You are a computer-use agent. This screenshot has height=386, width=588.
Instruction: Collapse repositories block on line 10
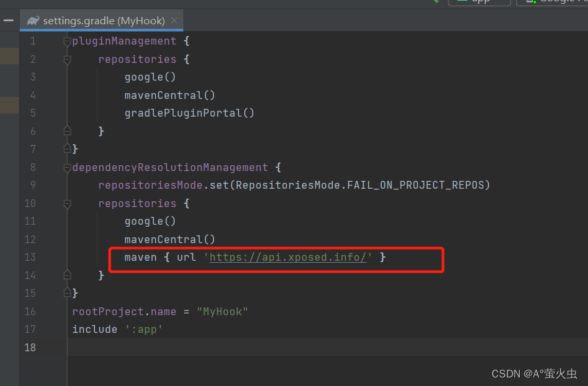click(67, 204)
